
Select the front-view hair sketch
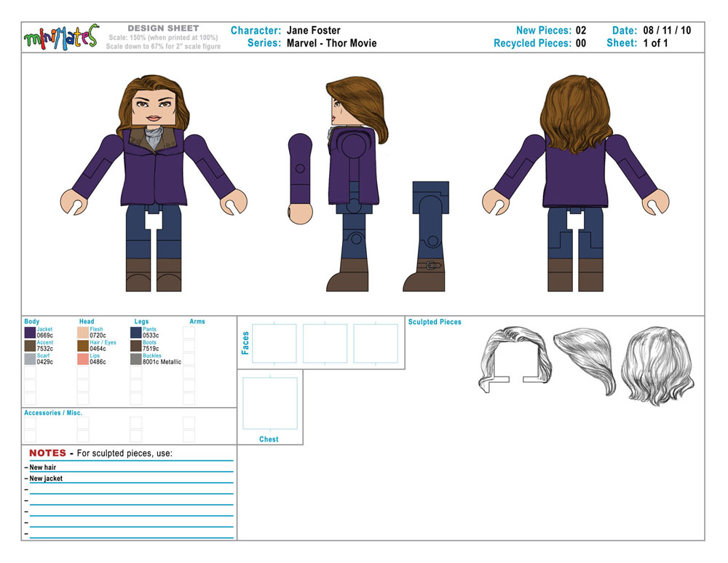point(515,360)
